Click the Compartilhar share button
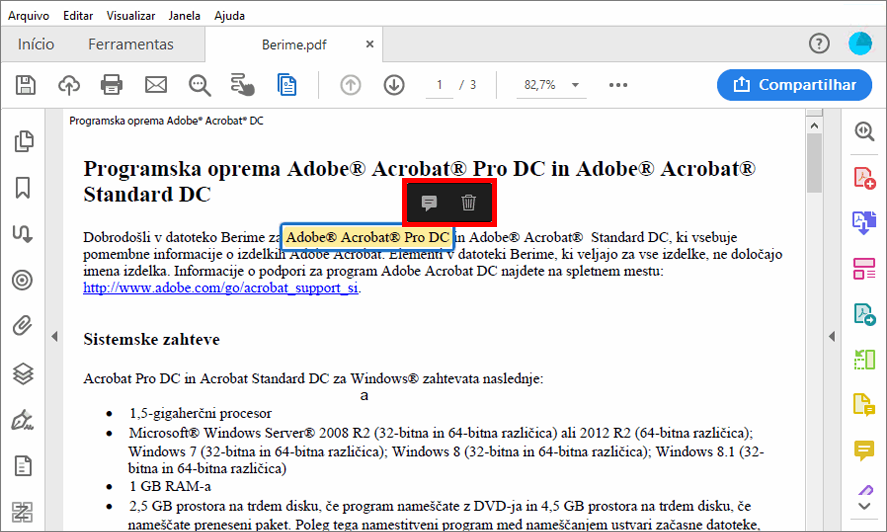The height and width of the screenshot is (532, 887). click(x=794, y=85)
